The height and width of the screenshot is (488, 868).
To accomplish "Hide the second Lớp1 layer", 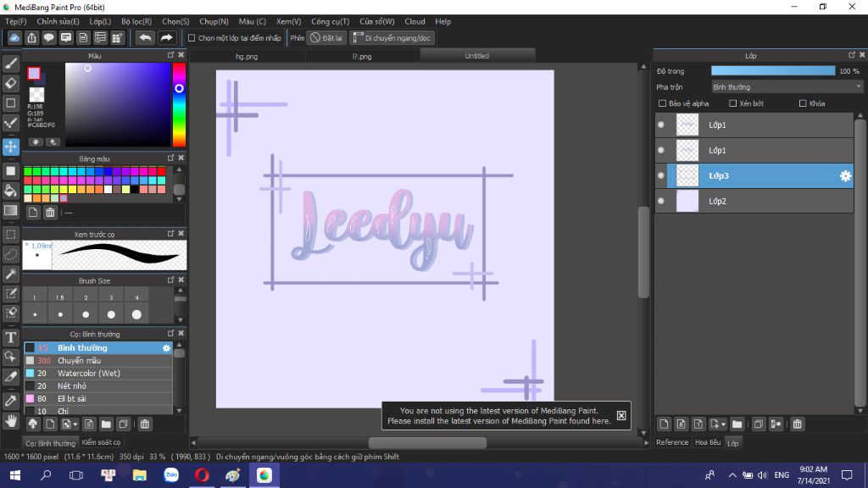I will click(x=661, y=151).
